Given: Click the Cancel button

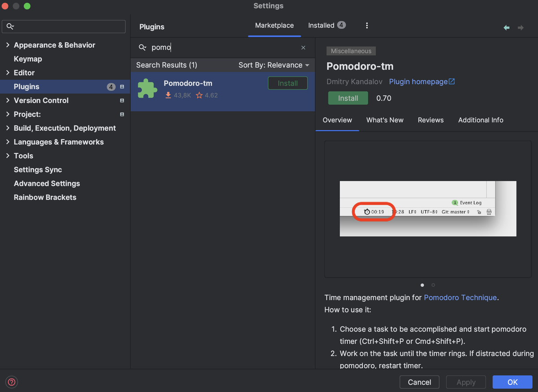Looking at the screenshot, I should coord(420,382).
